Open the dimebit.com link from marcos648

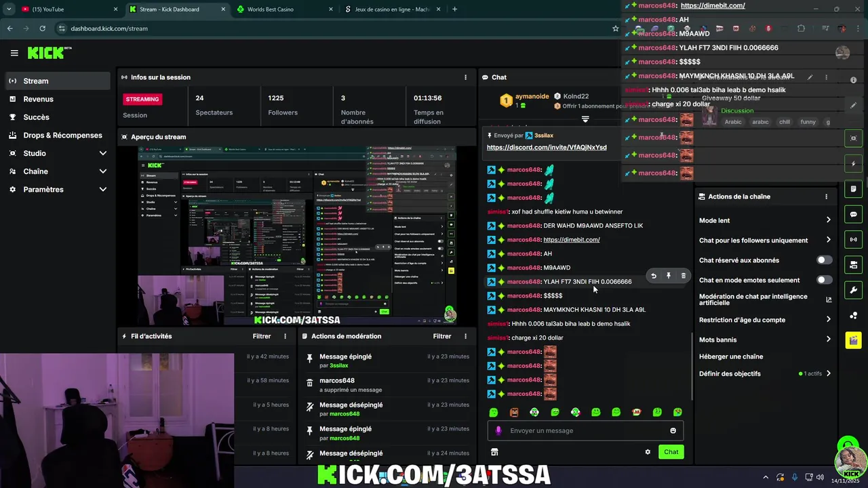[x=572, y=239]
